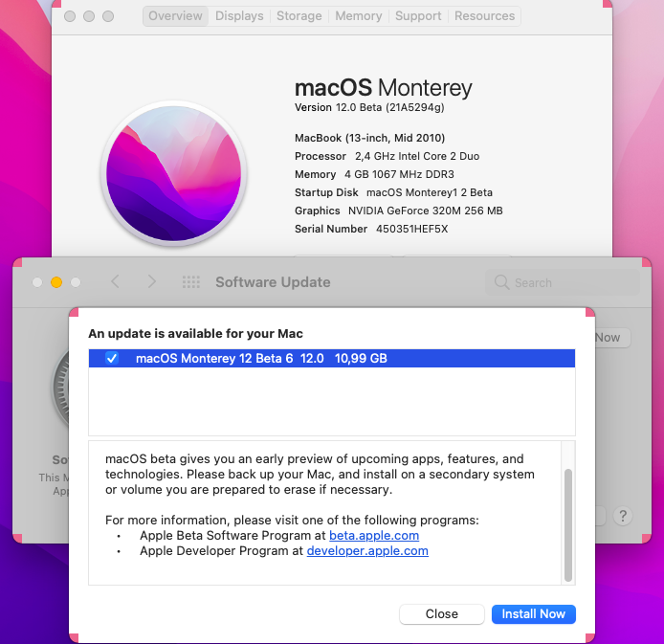664x644 pixels.
Task: Open the Memory tab
Action: 358,16
